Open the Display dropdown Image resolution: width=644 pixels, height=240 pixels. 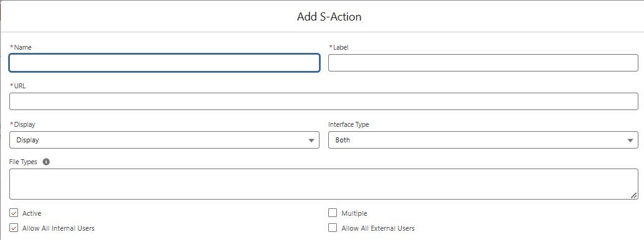point(164,140)
